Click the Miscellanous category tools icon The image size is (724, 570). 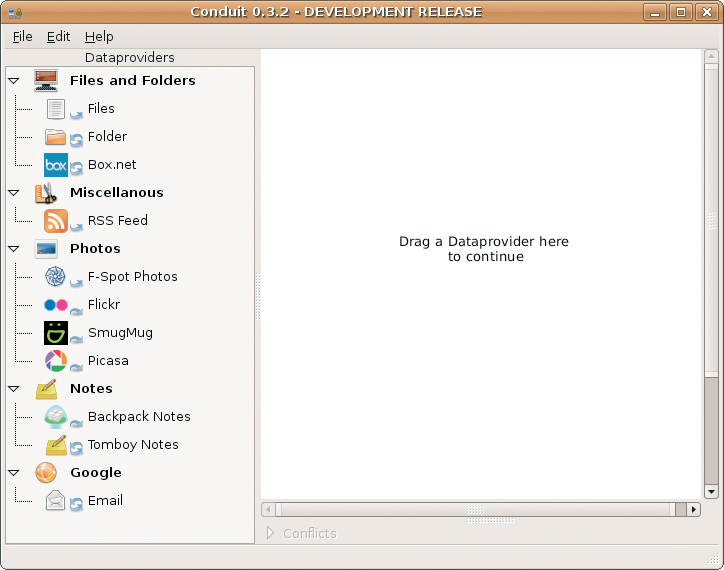[x=46, y=193]
